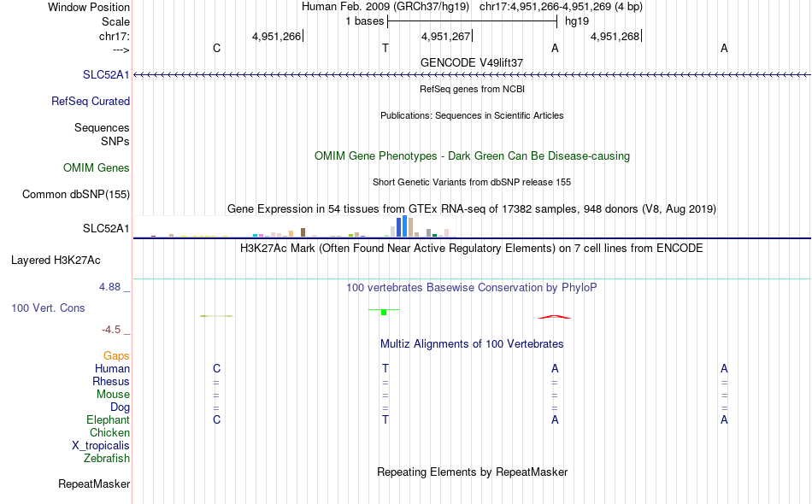The image size is (812, 504).
Task: Click the 4.88 PhyloP upper scale value
Action: [x=109, y=287]
